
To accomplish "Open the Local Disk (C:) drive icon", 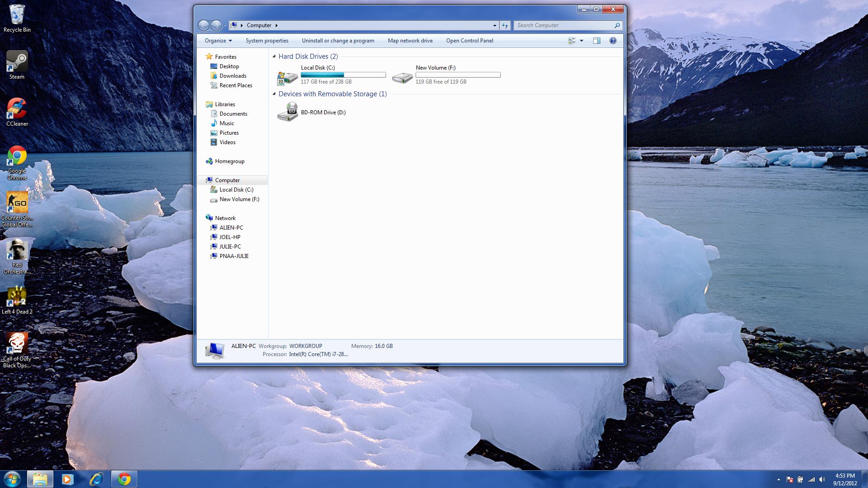I will point(288,77).
